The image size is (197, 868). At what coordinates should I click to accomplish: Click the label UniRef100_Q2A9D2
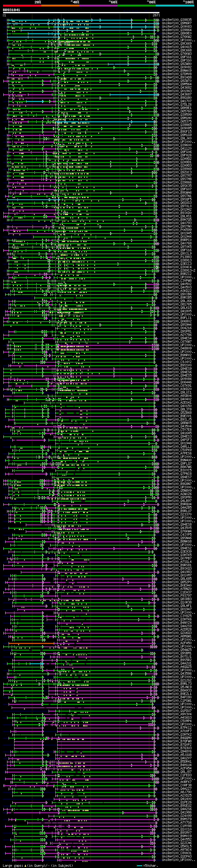click(176, 159)
